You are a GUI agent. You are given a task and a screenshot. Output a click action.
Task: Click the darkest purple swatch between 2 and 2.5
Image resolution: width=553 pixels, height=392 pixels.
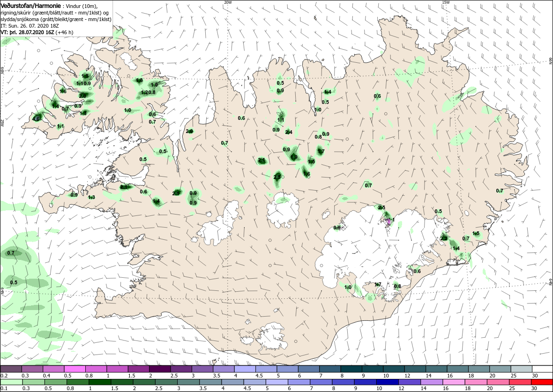pos(160,369)
